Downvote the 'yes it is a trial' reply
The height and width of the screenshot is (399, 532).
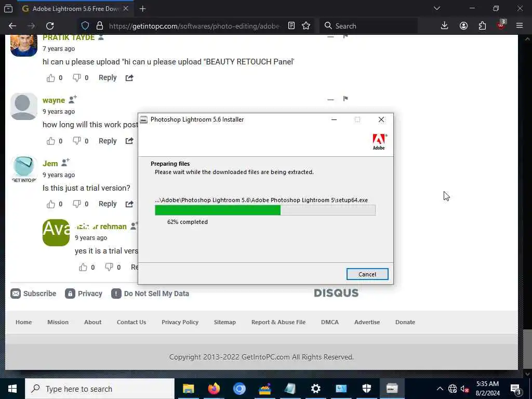click(109, 268)
